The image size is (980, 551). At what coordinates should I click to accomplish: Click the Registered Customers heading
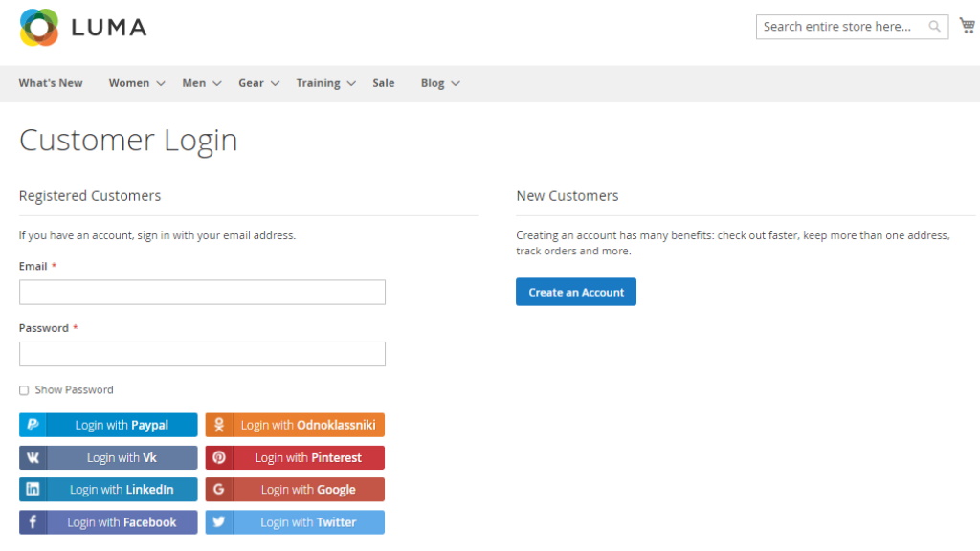click(89, 195)
